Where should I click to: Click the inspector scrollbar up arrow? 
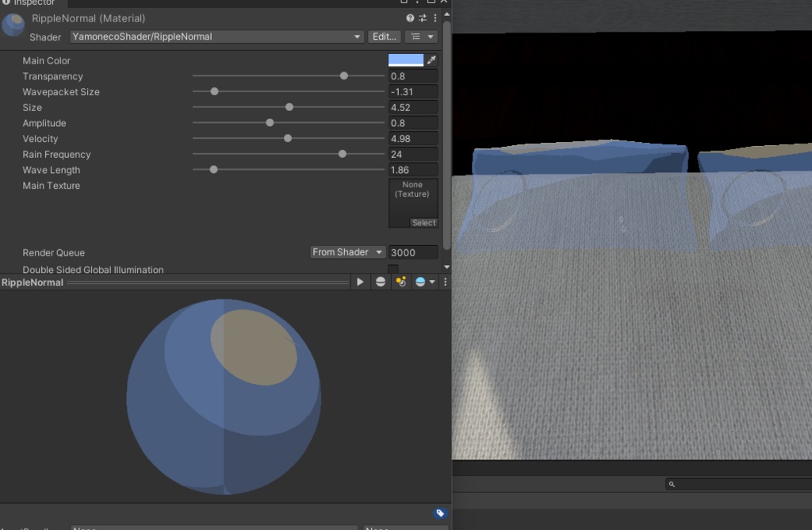tap(446, 14)
